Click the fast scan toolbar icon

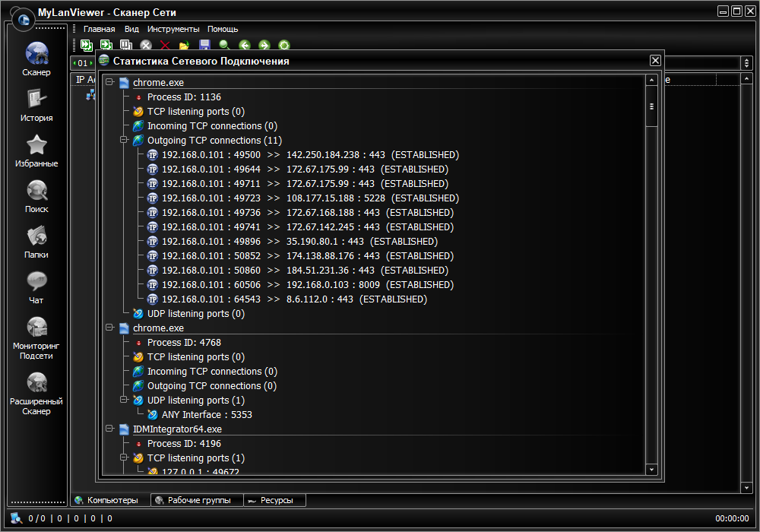tap(87, 45)
